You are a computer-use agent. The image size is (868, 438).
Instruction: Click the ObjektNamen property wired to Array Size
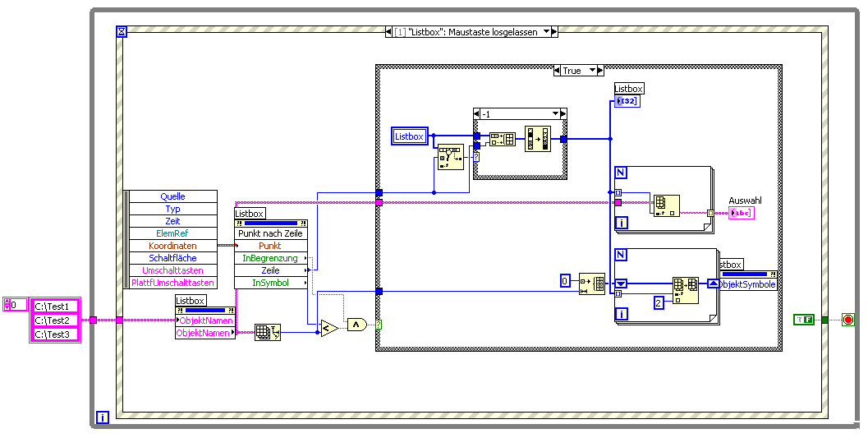click(x=205, y=333)
